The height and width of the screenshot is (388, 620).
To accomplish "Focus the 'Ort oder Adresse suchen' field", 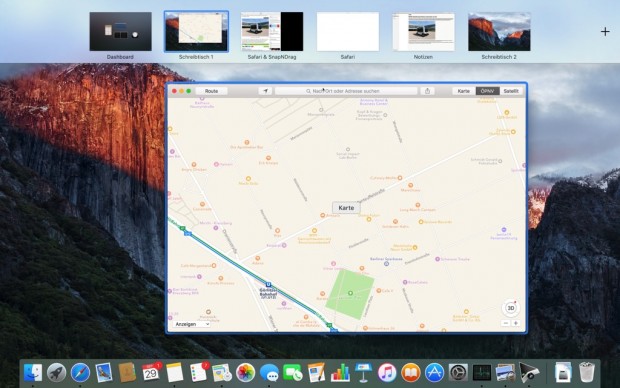I will [346, 91].
